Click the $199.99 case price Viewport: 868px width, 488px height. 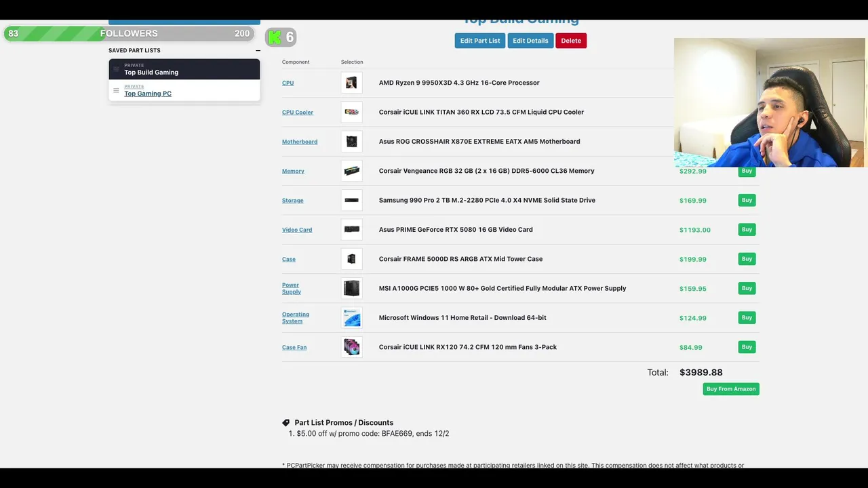click(x=693, y=260)
